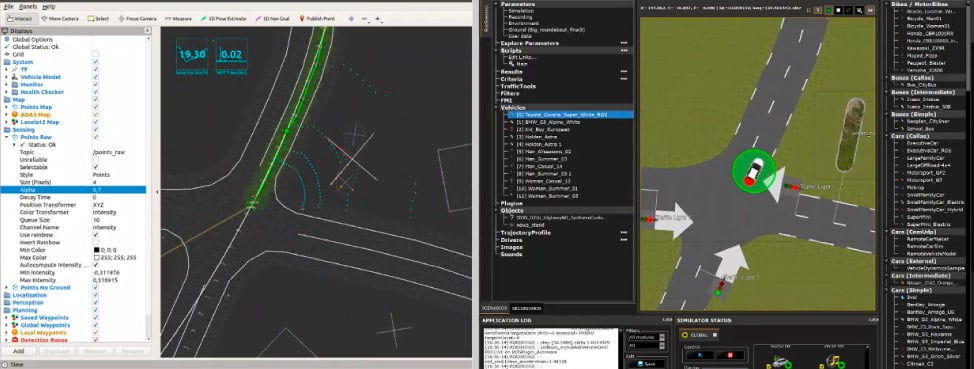The width and height of the screenshot is (974, 369).
Task: Toggle the Health Checker checkbox
Action: [x=95, y=92]
